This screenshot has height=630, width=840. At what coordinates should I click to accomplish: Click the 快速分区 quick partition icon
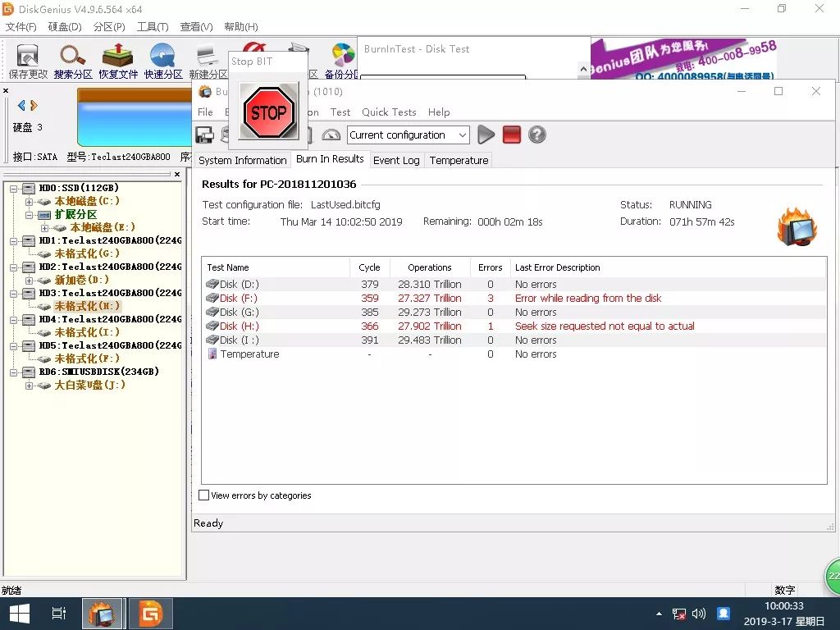tap(163, 61)
